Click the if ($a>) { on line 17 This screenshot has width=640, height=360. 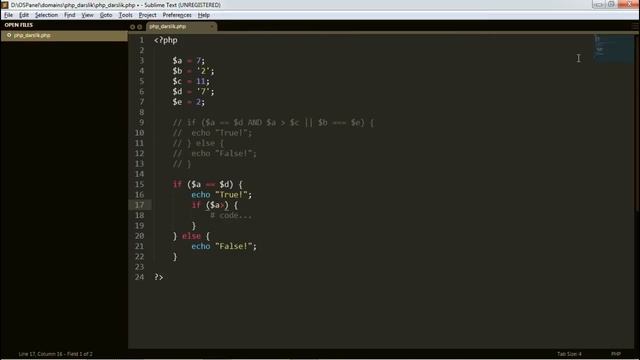click(215, 205)
